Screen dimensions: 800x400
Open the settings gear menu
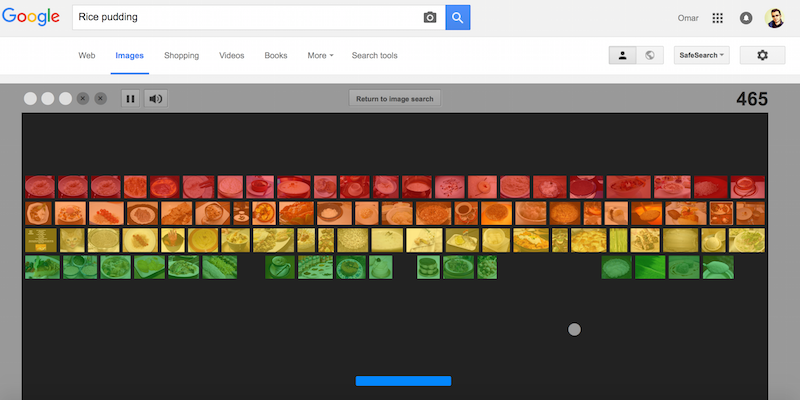pyautogui.click(x=762, y=55)
